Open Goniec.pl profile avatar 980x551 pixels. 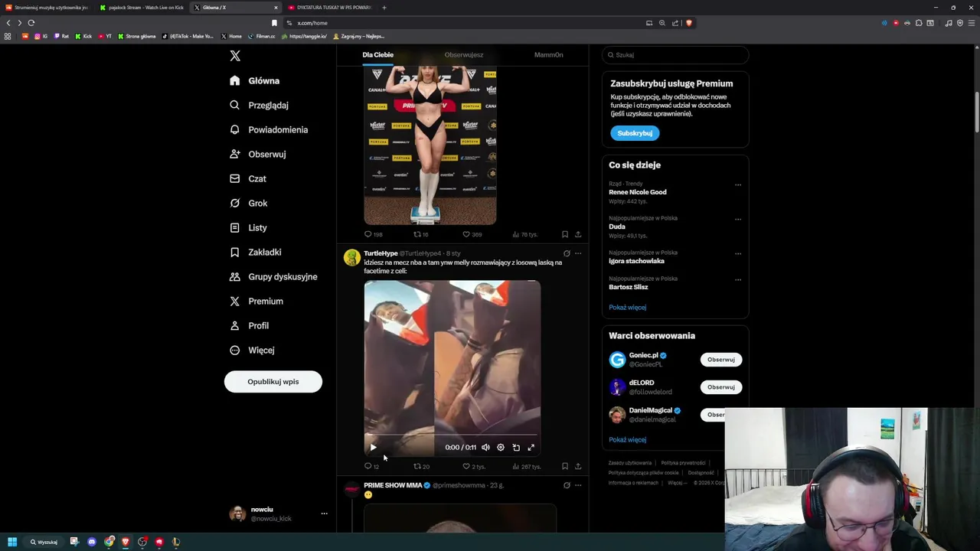pyautogui.click(x=617, y=360)
